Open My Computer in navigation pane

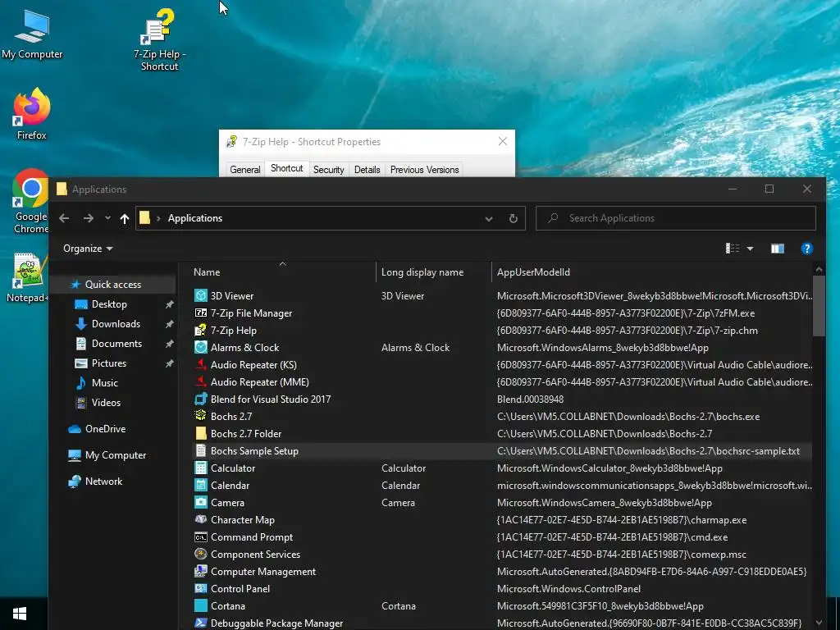point(115,454)
